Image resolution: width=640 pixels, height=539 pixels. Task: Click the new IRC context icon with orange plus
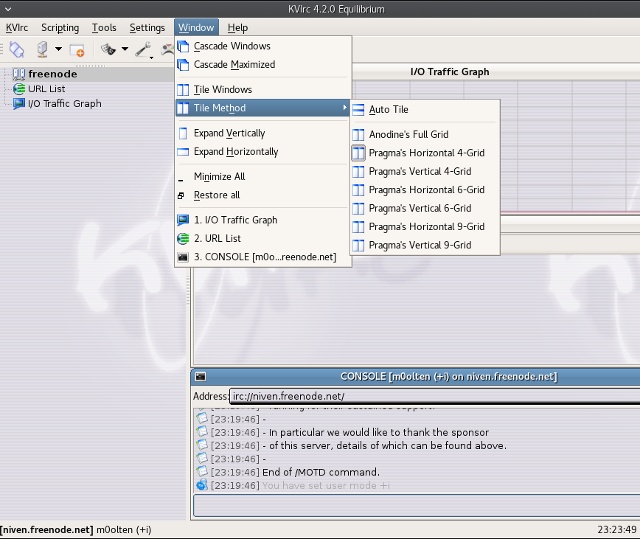77,50
